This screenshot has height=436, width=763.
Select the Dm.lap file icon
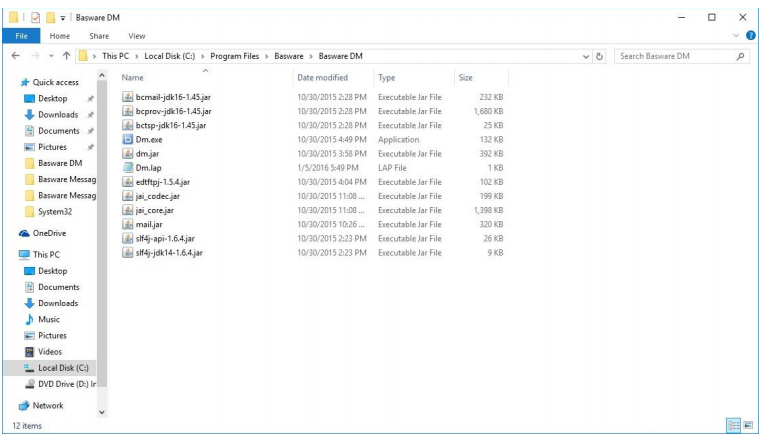pyautogui.click(x=127, y=167)
